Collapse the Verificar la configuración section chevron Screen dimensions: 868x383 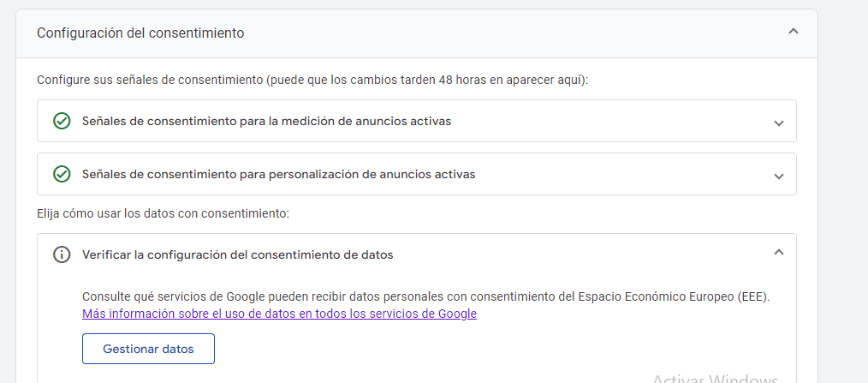tap(779, 252)
